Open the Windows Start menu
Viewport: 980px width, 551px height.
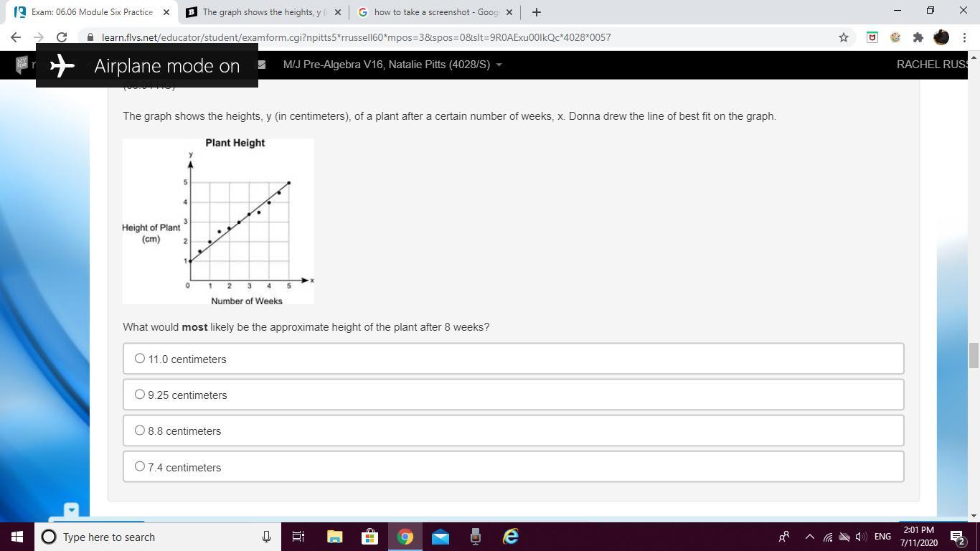click(17, 537)
